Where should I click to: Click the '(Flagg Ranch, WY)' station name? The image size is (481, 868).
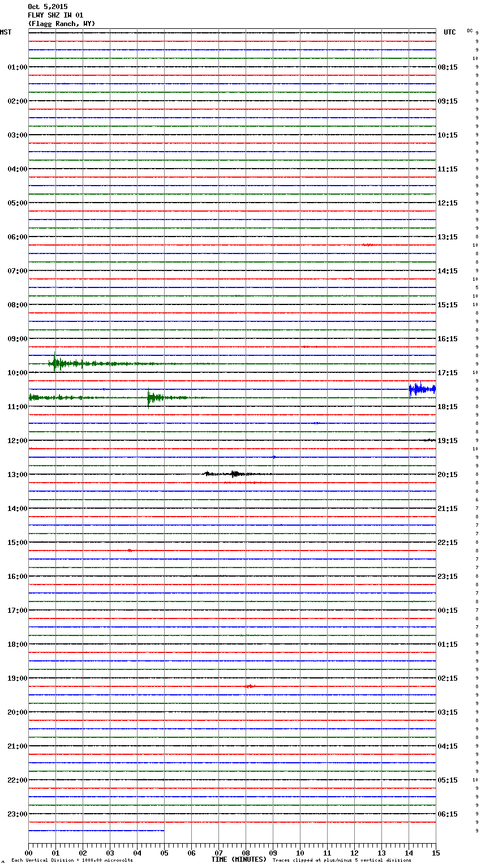(x=62, y=24)
